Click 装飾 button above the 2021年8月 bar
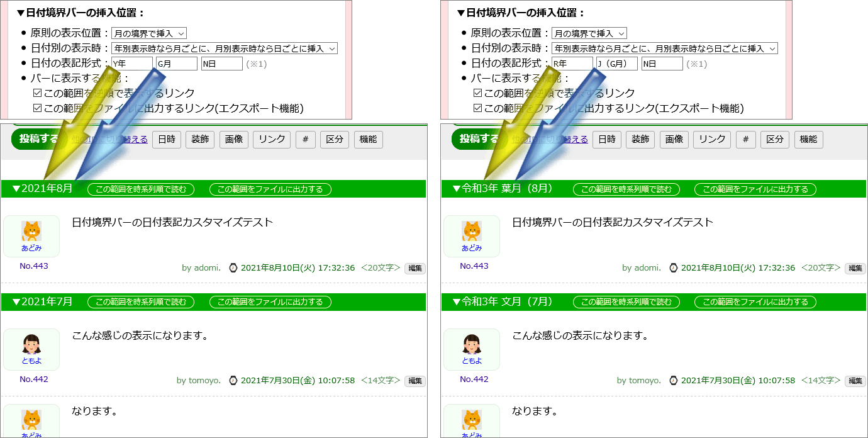Image resolution: width=868 pixels, height=438 pixels. pyautogui.click(x=200, y=140)
